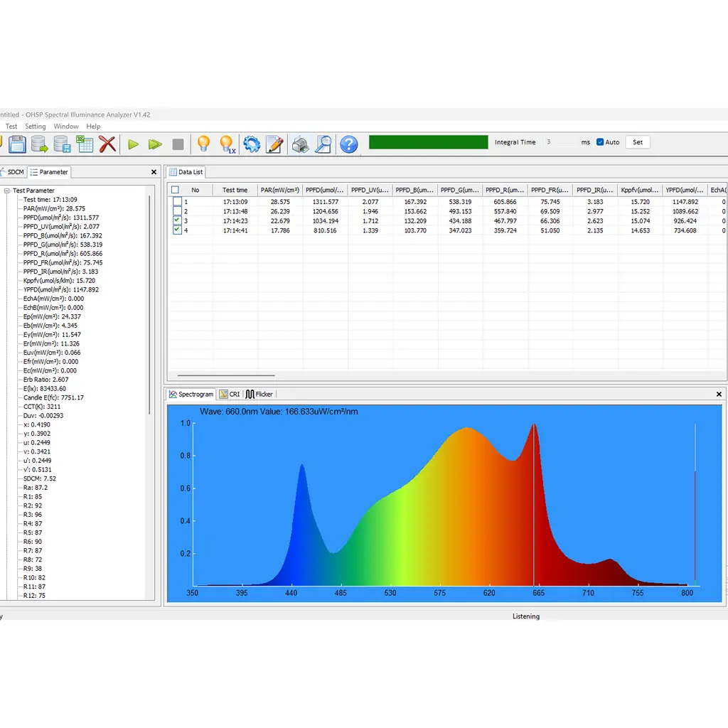This screenshot has height=728, width=728.
Task: Collapse the Test Parameter tree node
Action: pos(6,191)
